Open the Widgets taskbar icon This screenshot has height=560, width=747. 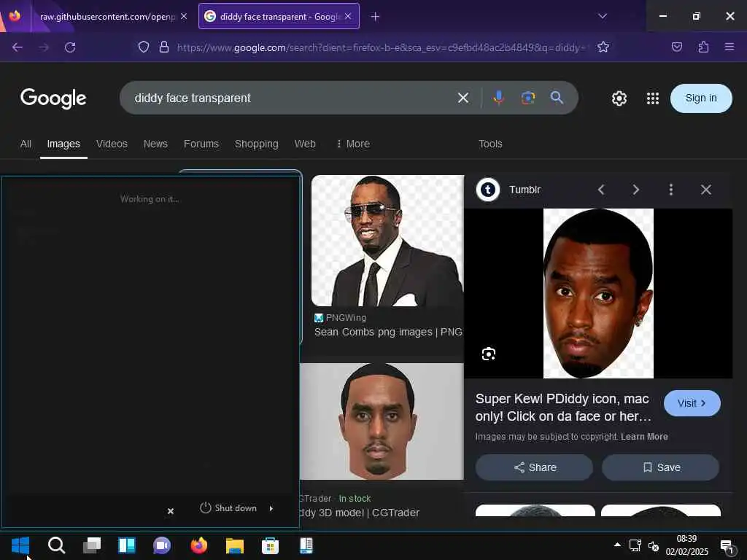127,545
